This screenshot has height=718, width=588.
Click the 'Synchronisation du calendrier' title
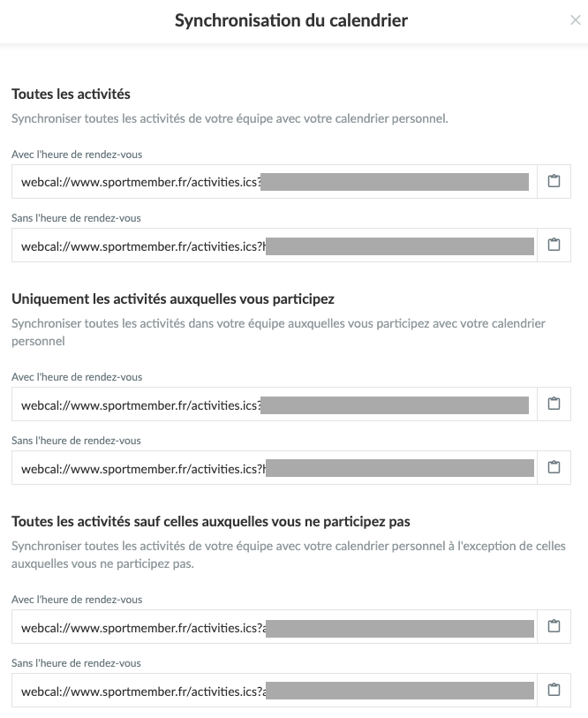[x=290, y=20]
